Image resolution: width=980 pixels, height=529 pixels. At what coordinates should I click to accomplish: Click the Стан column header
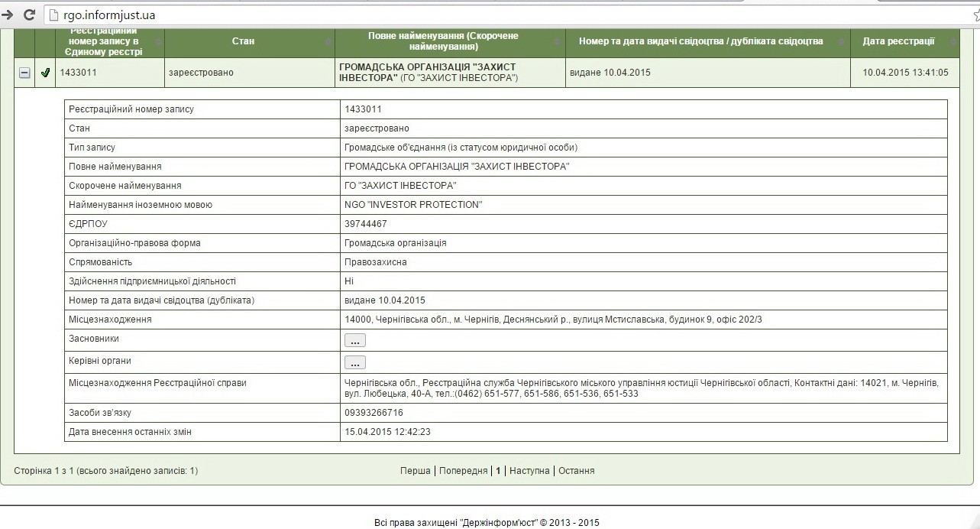coord(243,41)
